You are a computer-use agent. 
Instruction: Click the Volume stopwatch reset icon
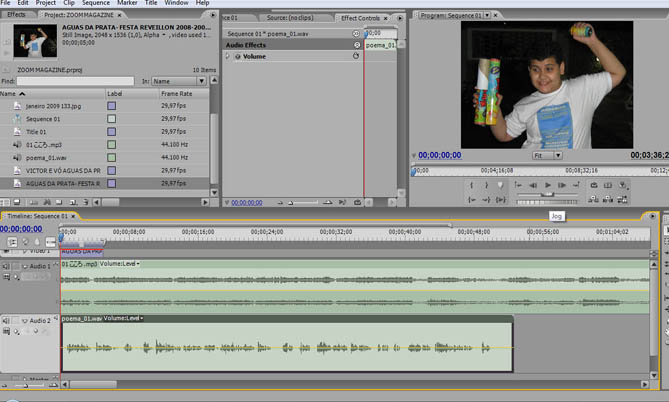pyautogui.click(x=357, y=57)
